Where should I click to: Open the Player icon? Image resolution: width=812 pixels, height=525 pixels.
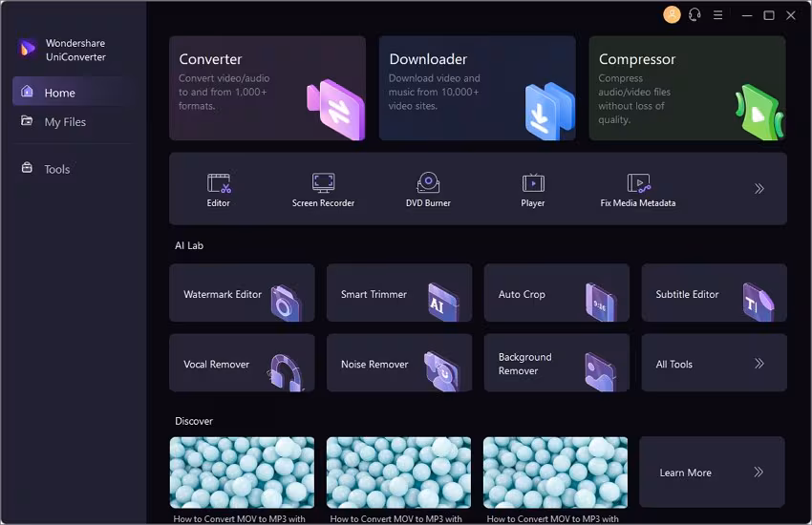[533, 183]
